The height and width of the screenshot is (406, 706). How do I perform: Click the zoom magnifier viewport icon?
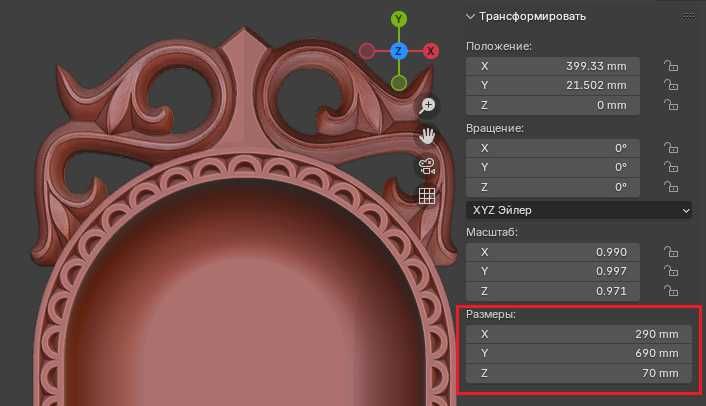pyautogui.click(x=427, y=106)
